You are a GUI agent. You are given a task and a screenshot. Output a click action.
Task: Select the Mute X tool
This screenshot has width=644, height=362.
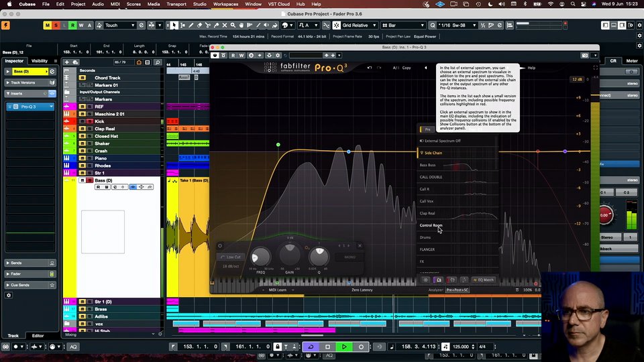click(x=225, y=25)
